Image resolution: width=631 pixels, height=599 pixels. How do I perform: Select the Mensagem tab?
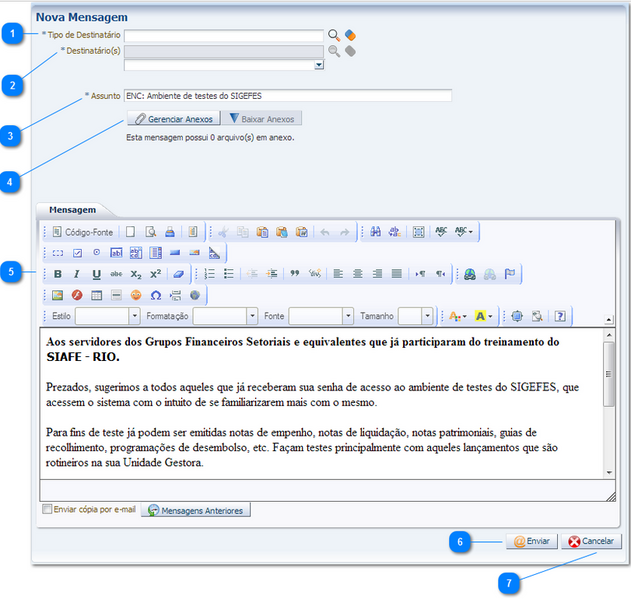pos(72,210)
